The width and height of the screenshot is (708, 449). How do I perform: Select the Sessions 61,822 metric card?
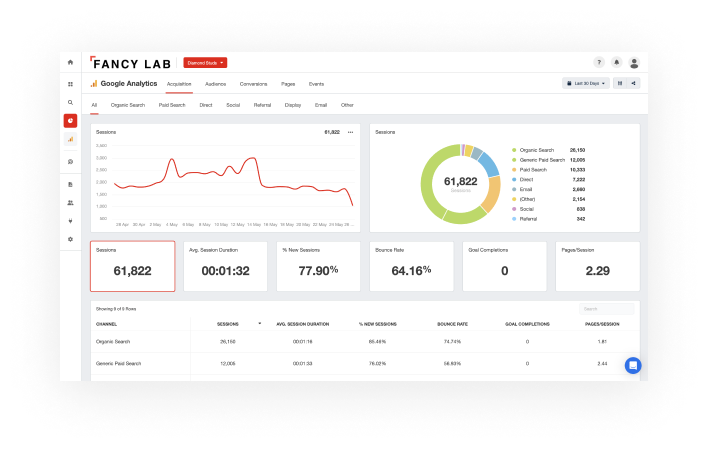133,266
